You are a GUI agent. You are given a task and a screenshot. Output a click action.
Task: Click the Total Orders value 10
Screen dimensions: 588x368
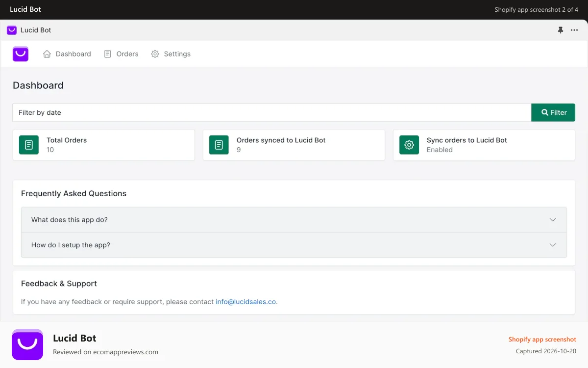(50, 150)
